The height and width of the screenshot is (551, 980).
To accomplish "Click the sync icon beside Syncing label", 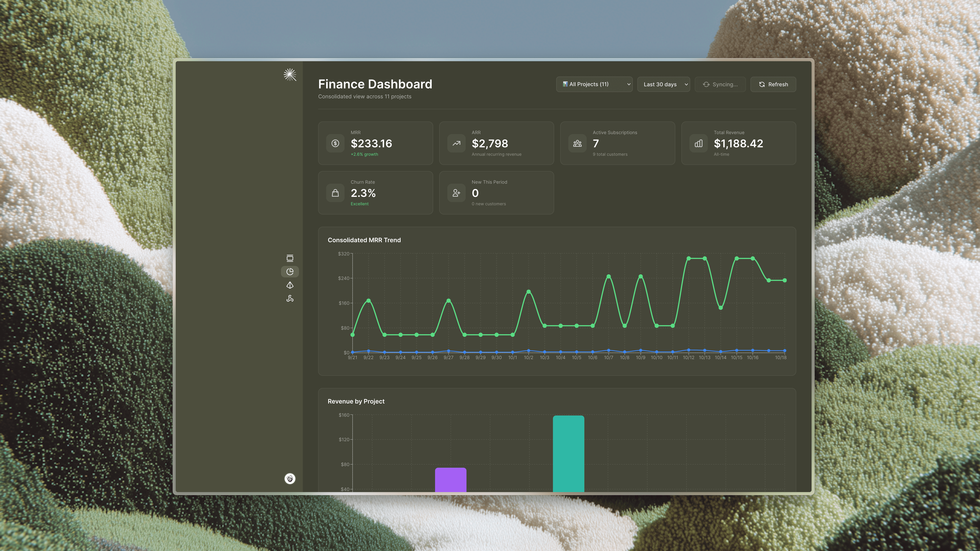I will click(x=706, y=84).
